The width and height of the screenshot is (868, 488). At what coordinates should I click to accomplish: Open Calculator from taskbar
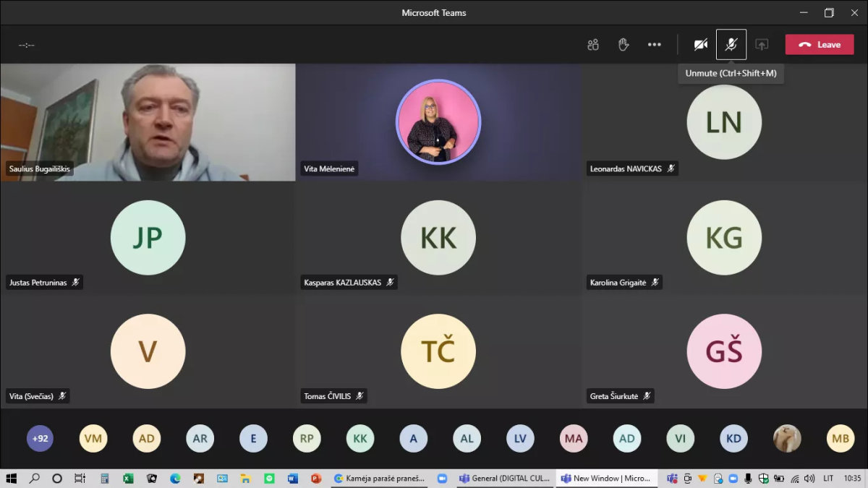pyautogui.click(x=105, y=479)
